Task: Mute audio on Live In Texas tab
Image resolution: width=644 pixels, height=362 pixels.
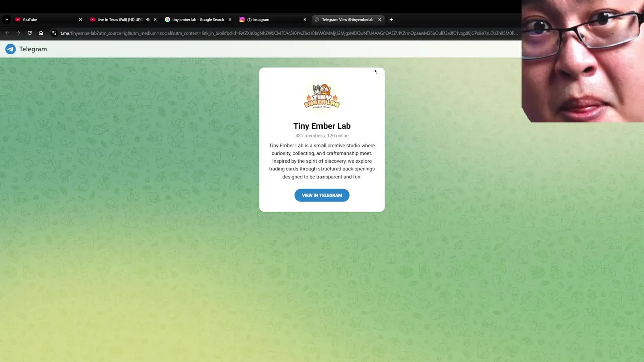Action: pyautogui.click(x=147, y=20)
